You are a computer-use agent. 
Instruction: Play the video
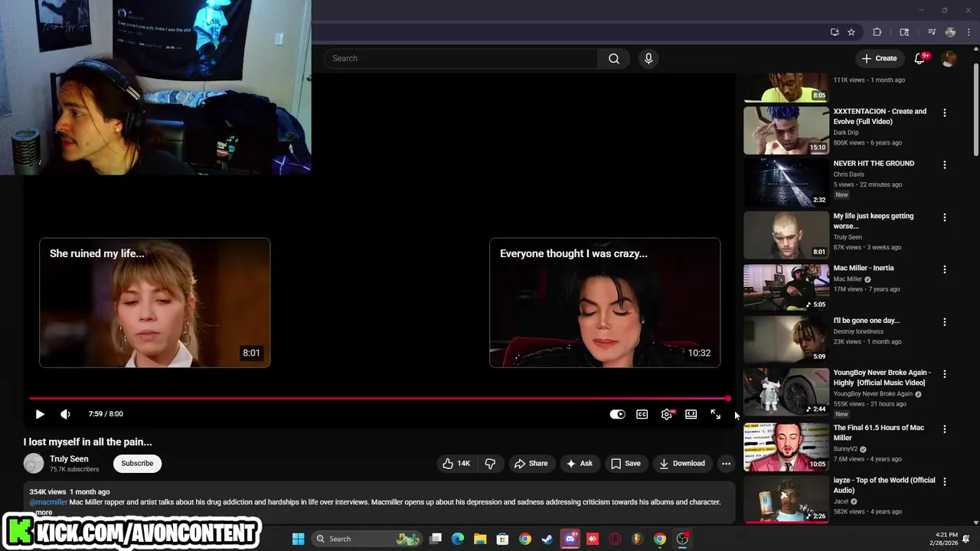click(x=40, y=414)
